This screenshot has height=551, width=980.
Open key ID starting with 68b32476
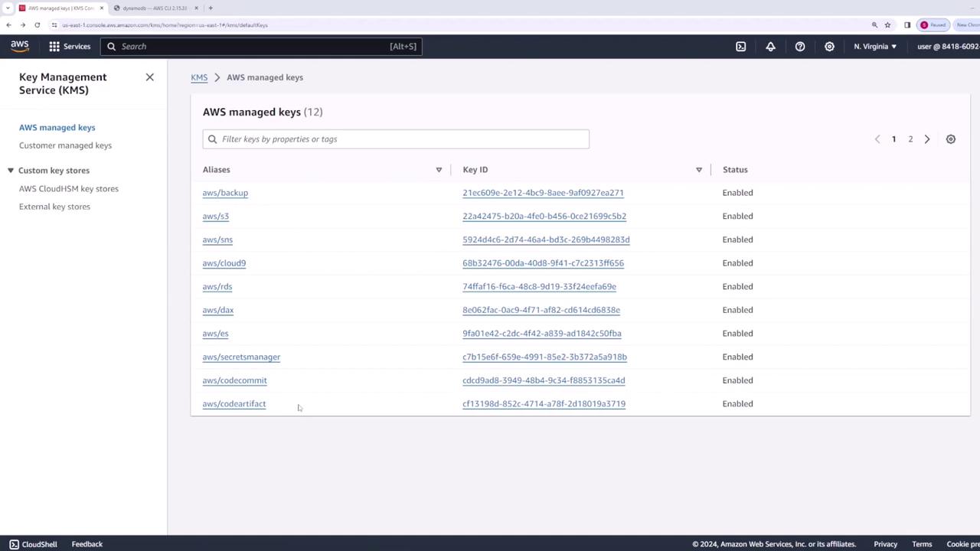coord(543,263)
